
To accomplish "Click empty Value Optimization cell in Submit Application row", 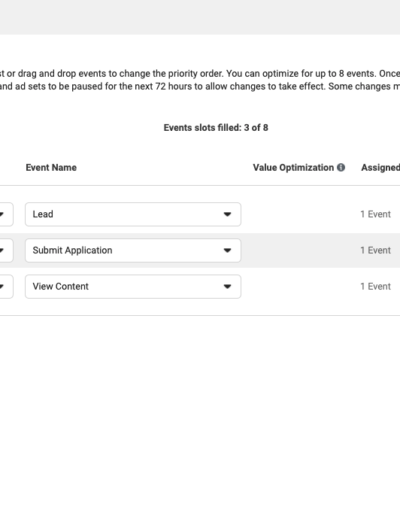I will [299, 250].
